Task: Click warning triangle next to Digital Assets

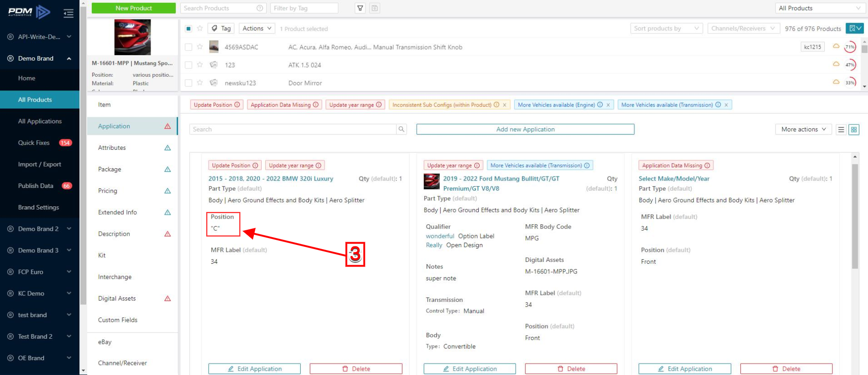Action: pyautogui.click(x=168, y=299)
